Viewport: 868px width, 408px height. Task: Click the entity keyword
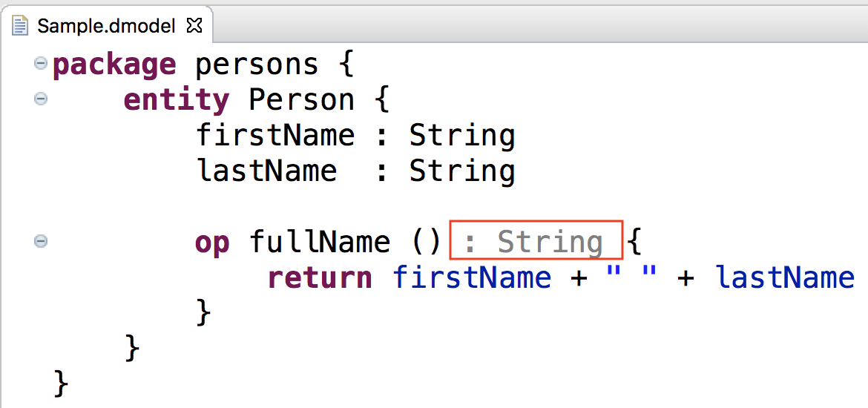[177, 99]
